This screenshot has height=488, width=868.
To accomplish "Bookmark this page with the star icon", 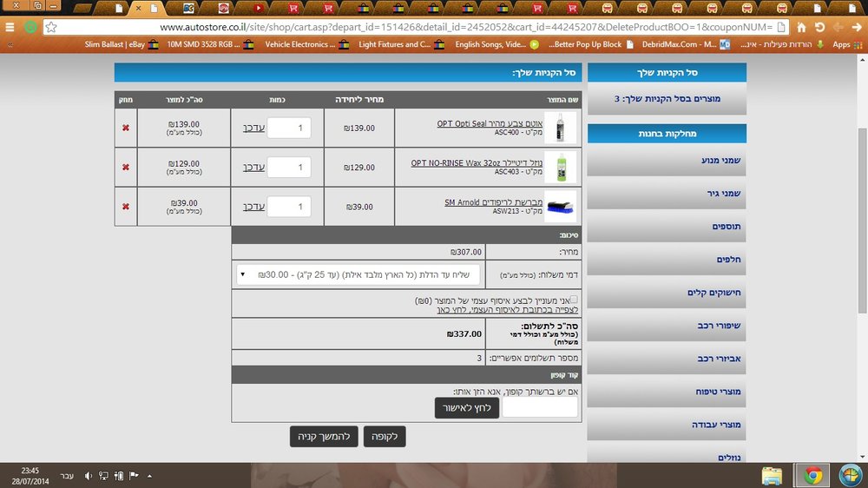I will click(x=51, y=27).
